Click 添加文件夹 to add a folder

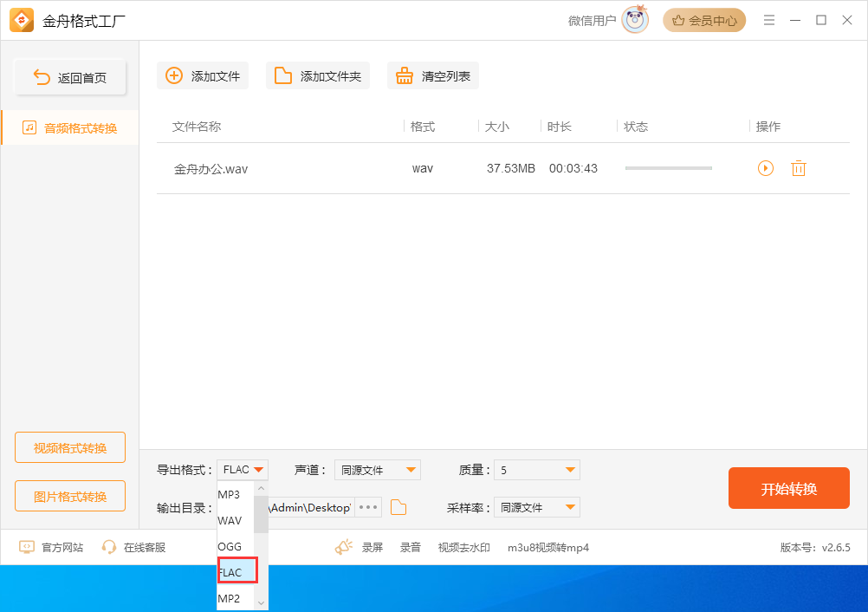318,76
